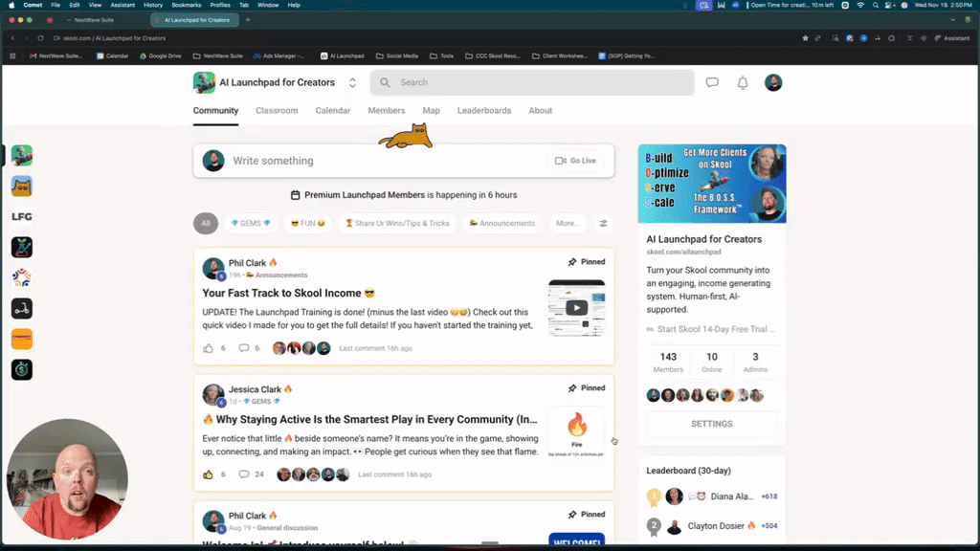This screenshot has width=980, height=551.
Task: Switch to the NextWave Suite browser tab
Action: (94, 20)
